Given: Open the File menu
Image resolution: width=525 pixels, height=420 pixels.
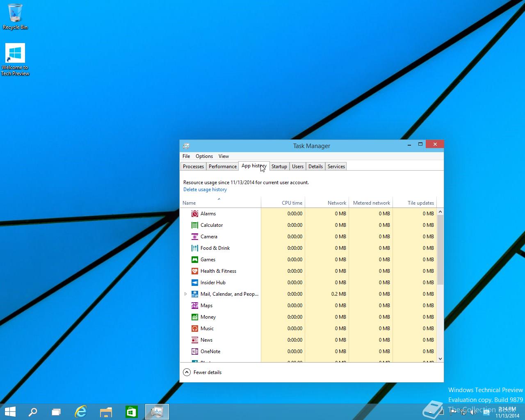Looking at the screenshot, I should coord(186,156).
